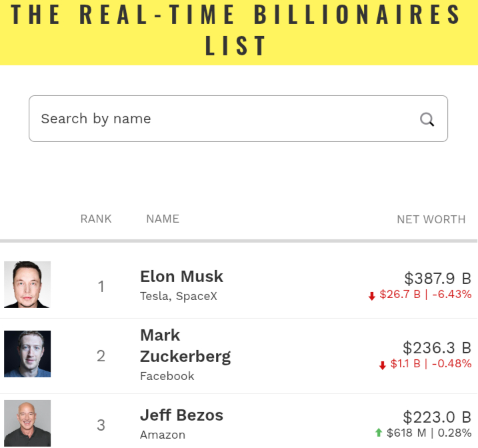Open Elon Musk's profile photo
The image size is (478, 448).
point(27,285)
